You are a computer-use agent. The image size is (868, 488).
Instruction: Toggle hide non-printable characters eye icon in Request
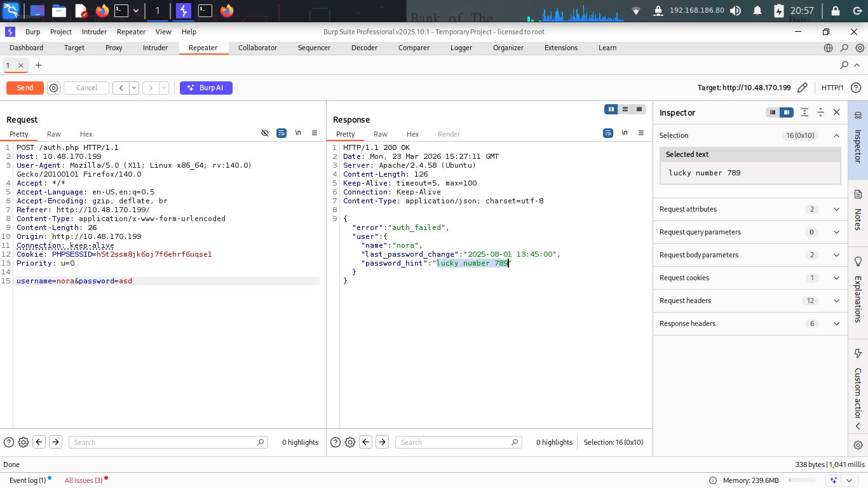pyautogui.click(x=265, y=133)
